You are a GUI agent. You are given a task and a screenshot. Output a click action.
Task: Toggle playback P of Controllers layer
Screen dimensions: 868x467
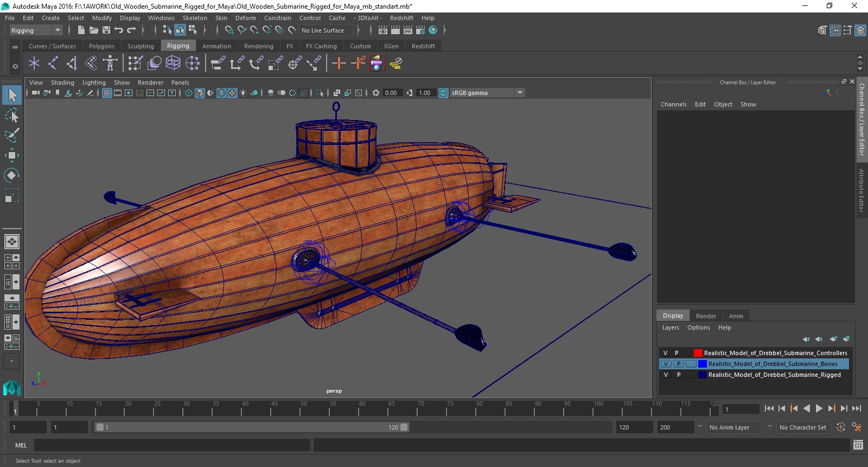pyautogui.click(x=676, y=353)
